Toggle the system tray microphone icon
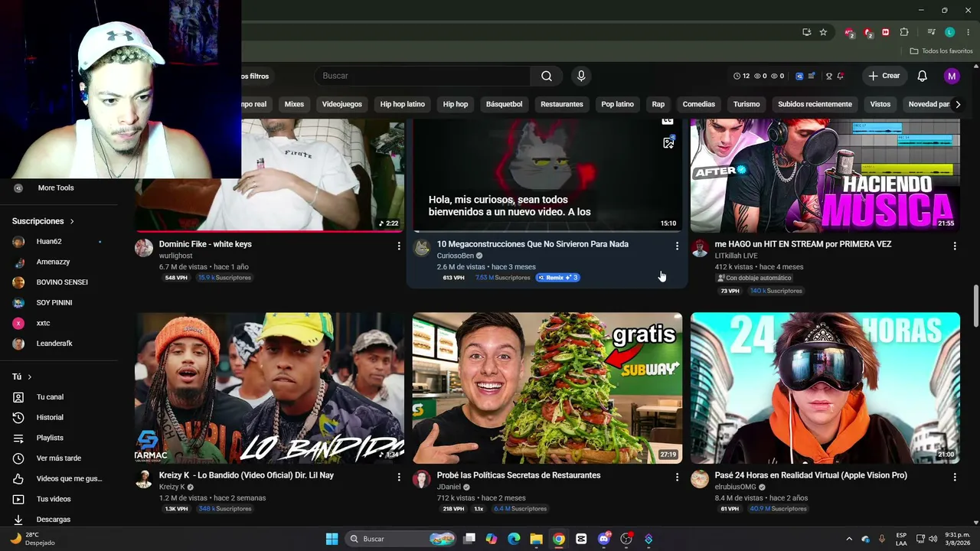Screen dimensions: 980x551 click(x=882, y=539)
